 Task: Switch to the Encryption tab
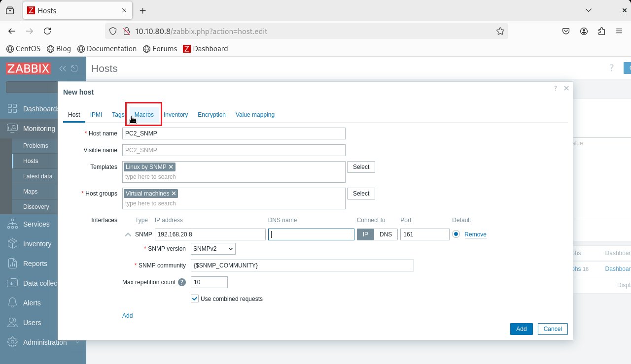(x=211, y=115)
